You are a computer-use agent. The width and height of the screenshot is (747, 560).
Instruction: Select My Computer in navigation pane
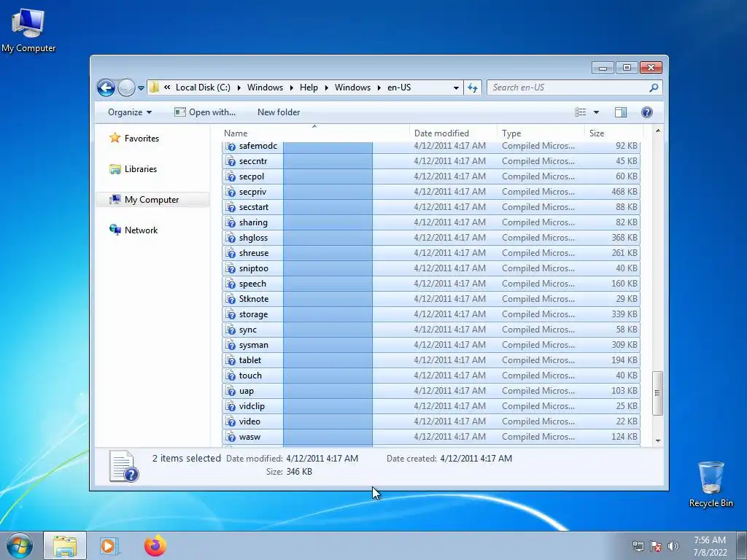click(x=152, y=200)
